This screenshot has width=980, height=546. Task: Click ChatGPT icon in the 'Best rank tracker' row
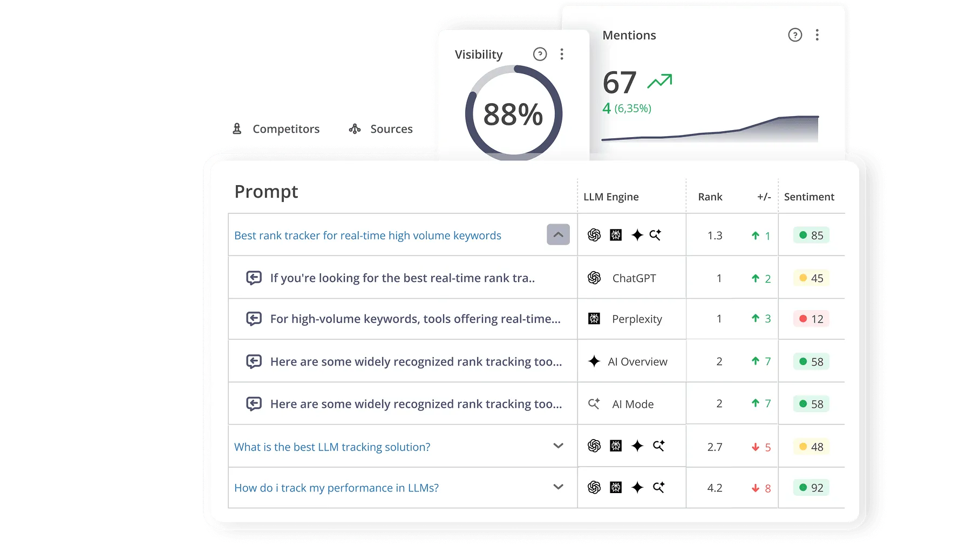click(x=594, y=235)
